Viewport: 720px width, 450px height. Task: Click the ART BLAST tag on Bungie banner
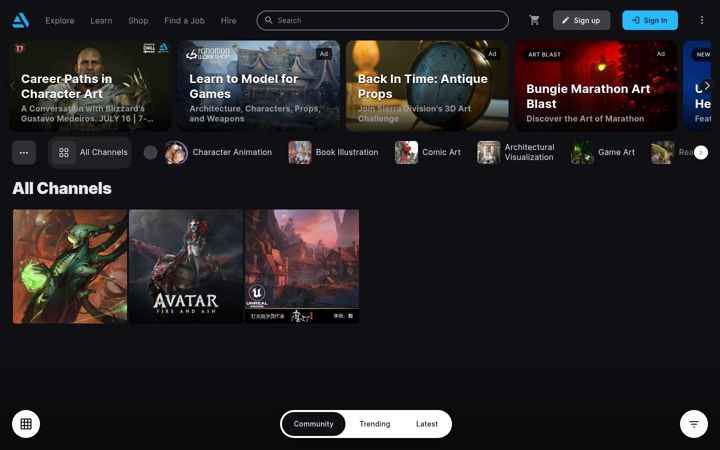click(545, 54)
